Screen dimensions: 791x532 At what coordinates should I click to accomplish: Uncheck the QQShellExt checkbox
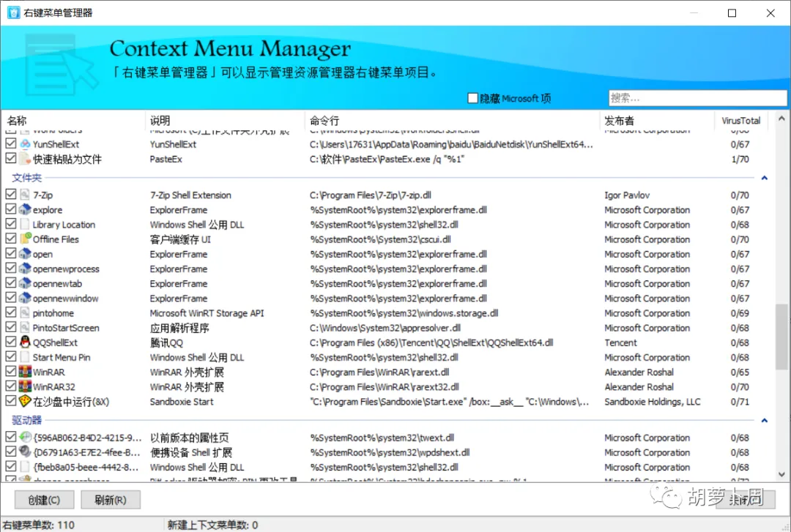coord(10,342)
